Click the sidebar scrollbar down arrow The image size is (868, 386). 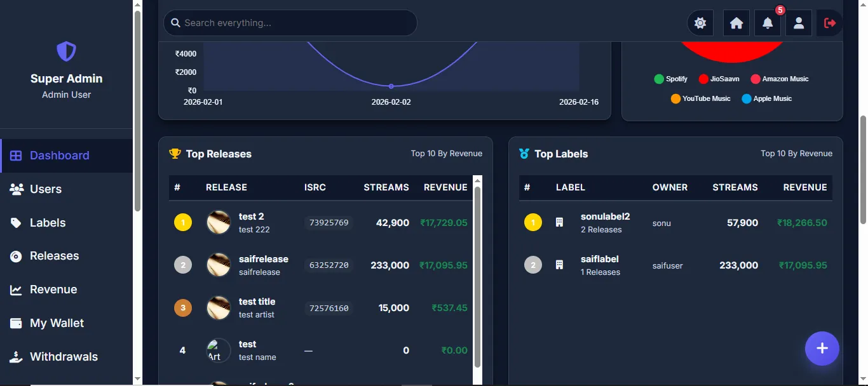[137, 379]
